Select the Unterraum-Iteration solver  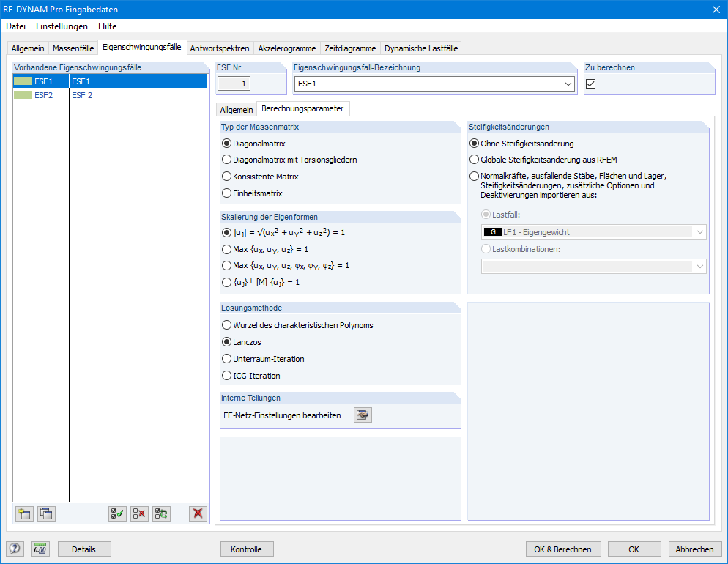tap(226, 359)
